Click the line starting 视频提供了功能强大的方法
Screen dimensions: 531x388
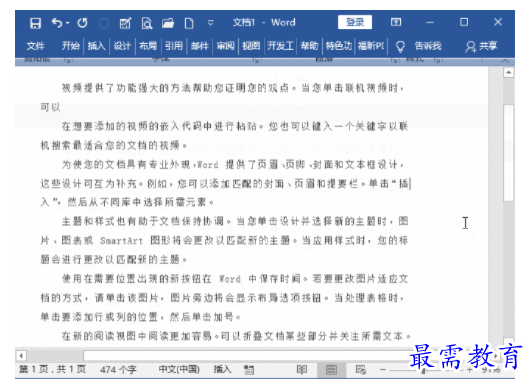(x=233, y=88)
